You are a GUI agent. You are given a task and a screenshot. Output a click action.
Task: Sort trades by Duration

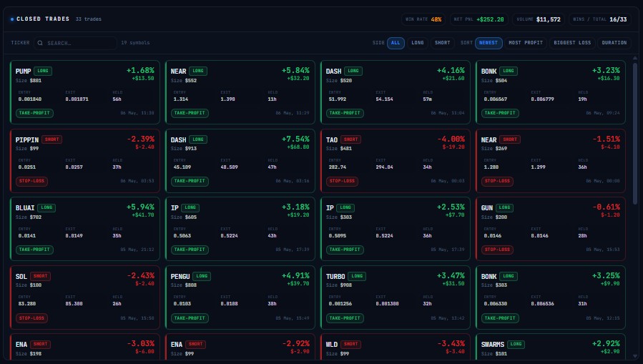[614, 43]
